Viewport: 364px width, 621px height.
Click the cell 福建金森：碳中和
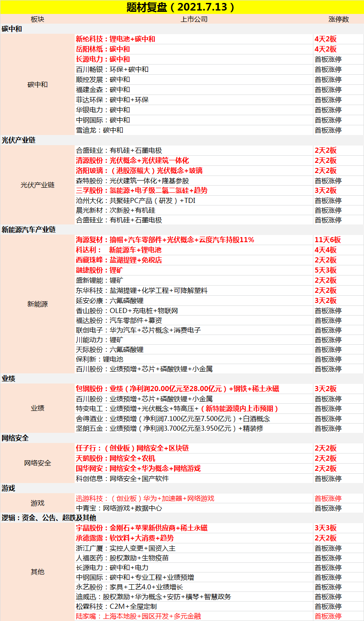[103, 90]
